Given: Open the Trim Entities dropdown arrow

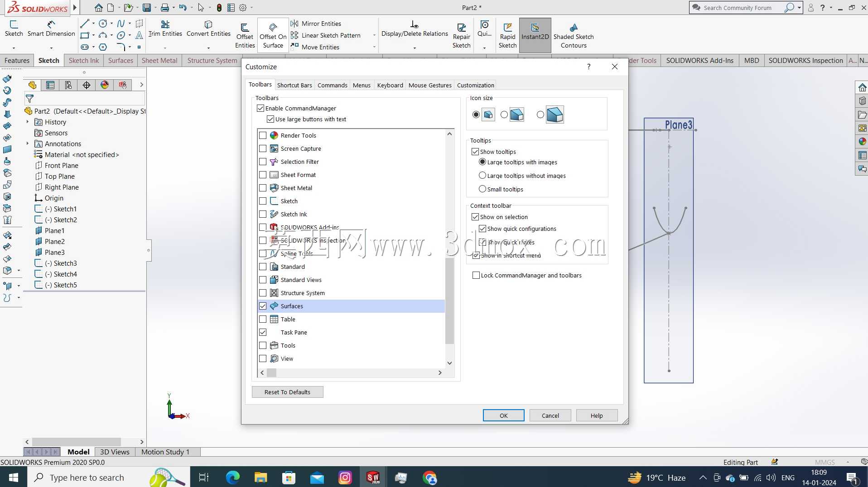Looking at the screenshot, I should 165,48.
